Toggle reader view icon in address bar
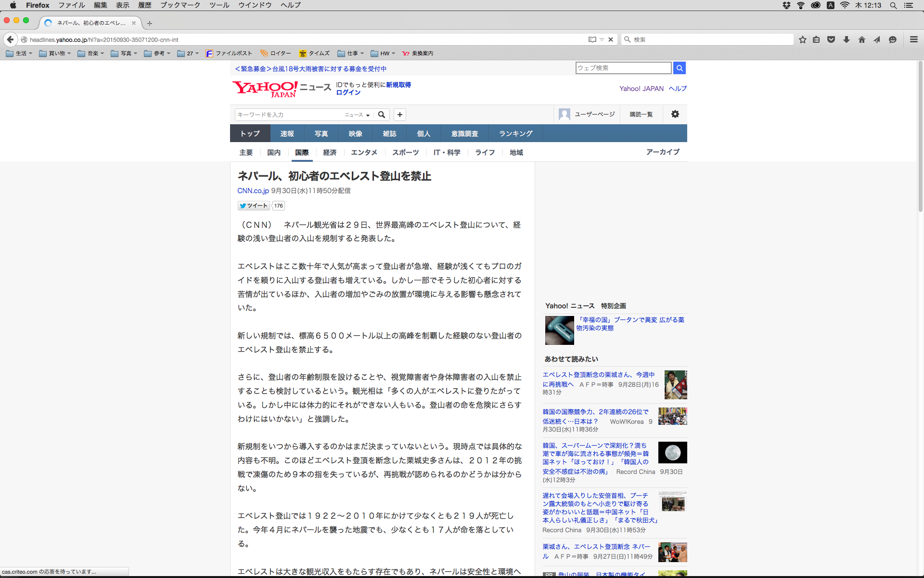 (x=592, y=39)
